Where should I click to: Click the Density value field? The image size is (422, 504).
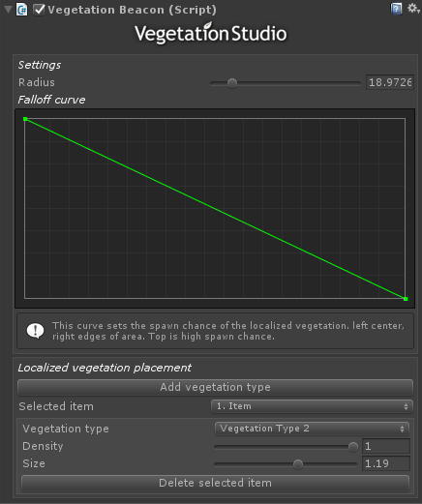[386, 446]
